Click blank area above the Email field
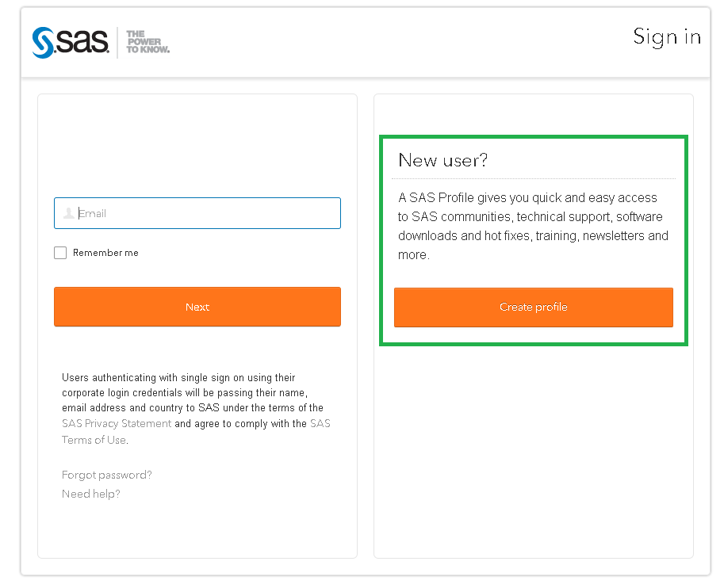This screenshot has width=724, height=588. click(197, 147)
